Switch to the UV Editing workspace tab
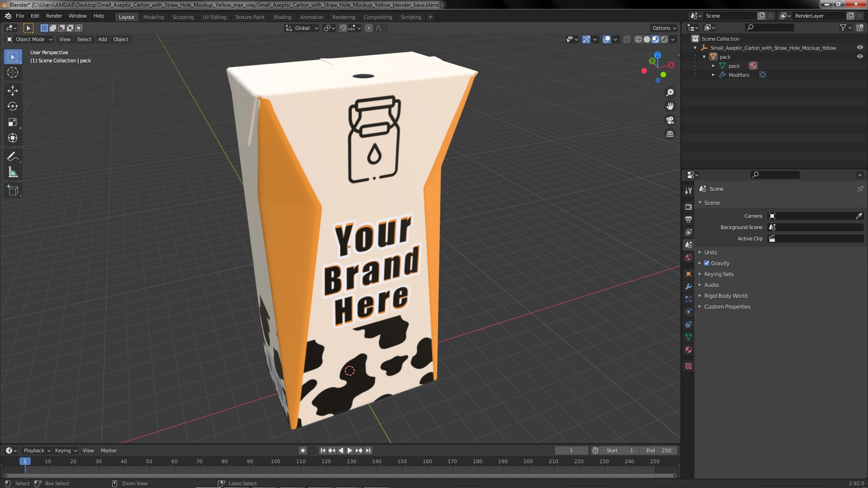 214,17
